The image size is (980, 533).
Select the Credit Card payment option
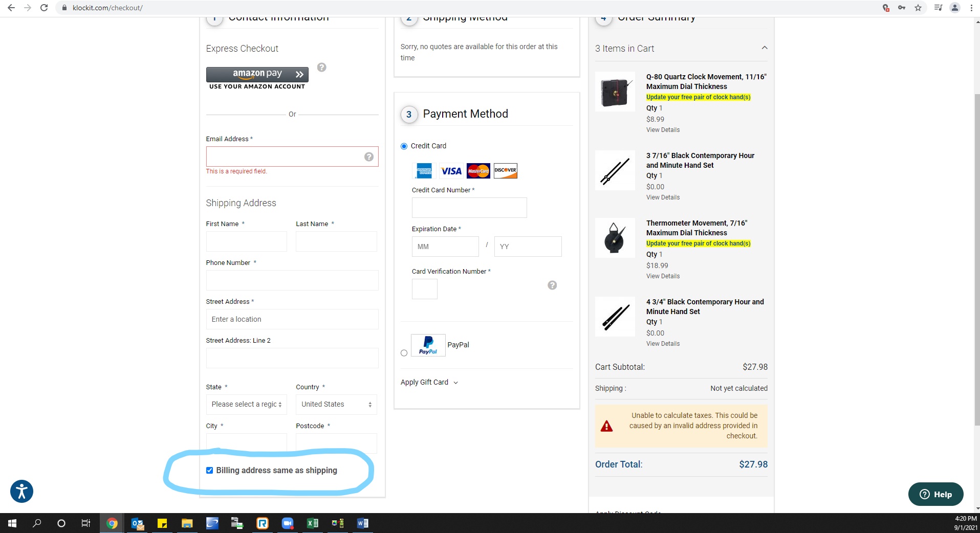(x=404, y=146)
